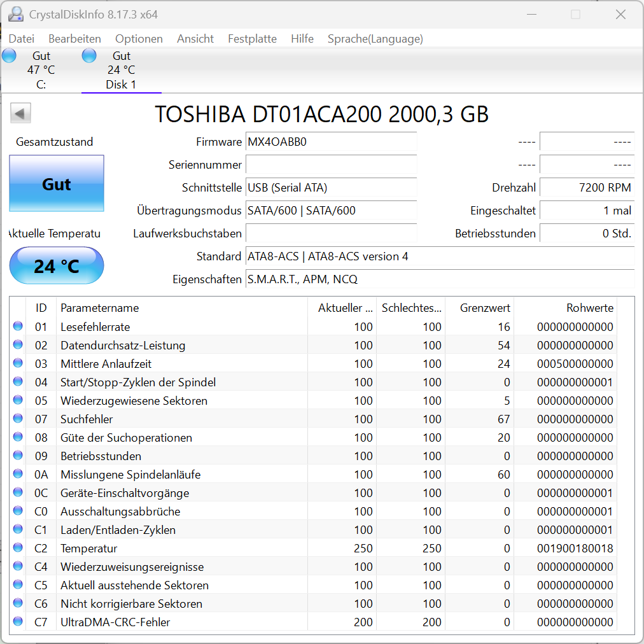Open the Optionen menu
Image resolution: width=644 pixels, height=644 pixels.
(x=139, y=39)
